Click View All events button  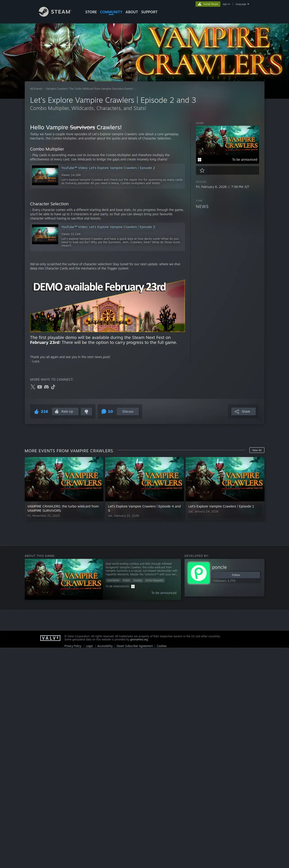[257, 450]
